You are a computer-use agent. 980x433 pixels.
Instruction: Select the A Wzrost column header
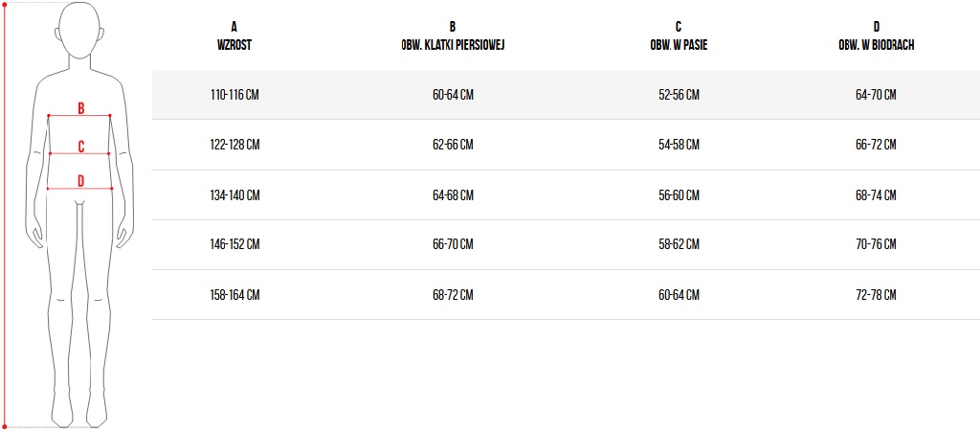tap(234, 34)
